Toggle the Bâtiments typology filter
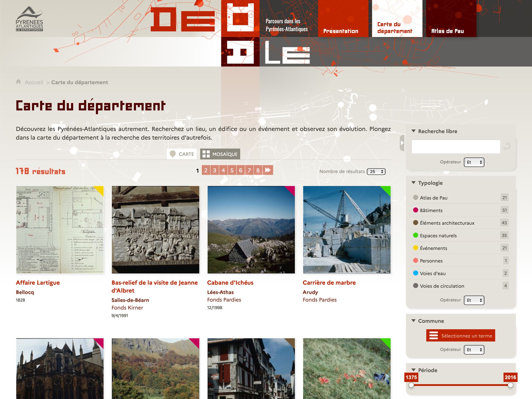Image resolution: width=532 pixels, height=399 pixels. point(431,210)
